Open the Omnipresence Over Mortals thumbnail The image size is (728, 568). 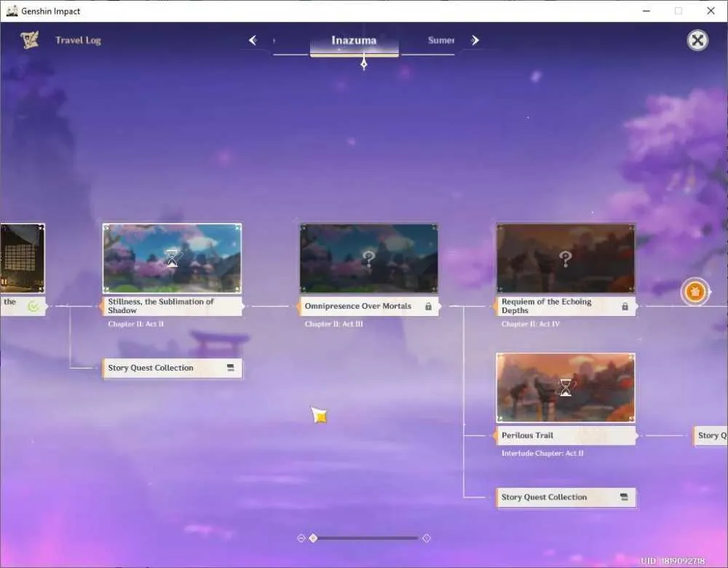click(x=368, y=259)
